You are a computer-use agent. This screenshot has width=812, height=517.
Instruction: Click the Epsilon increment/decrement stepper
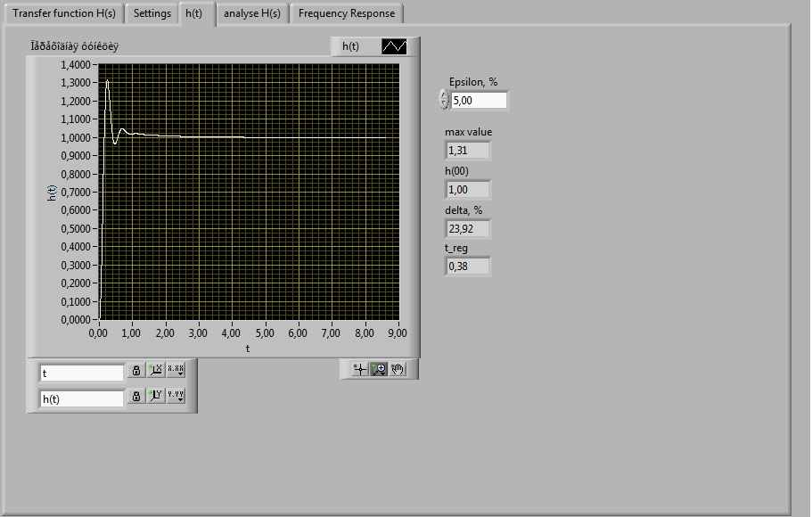tap(444, 100)
